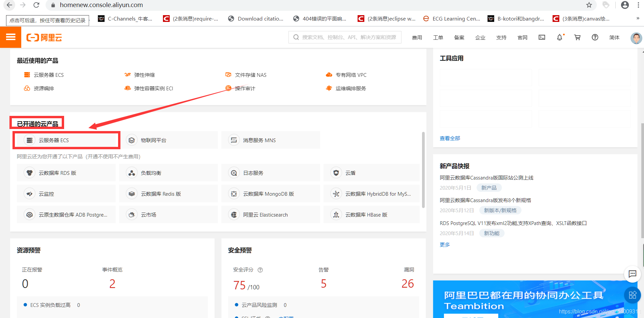This screenshot has height=318, width=644.
Task: Open the 支持 menu
Action: pyautogui.click(x=501, y=37)
